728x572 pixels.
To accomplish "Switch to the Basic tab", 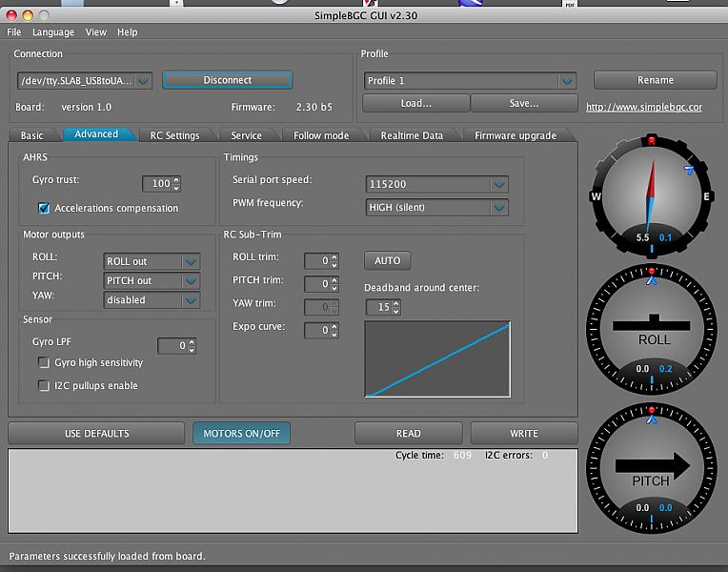I will (x=32, y=135).
